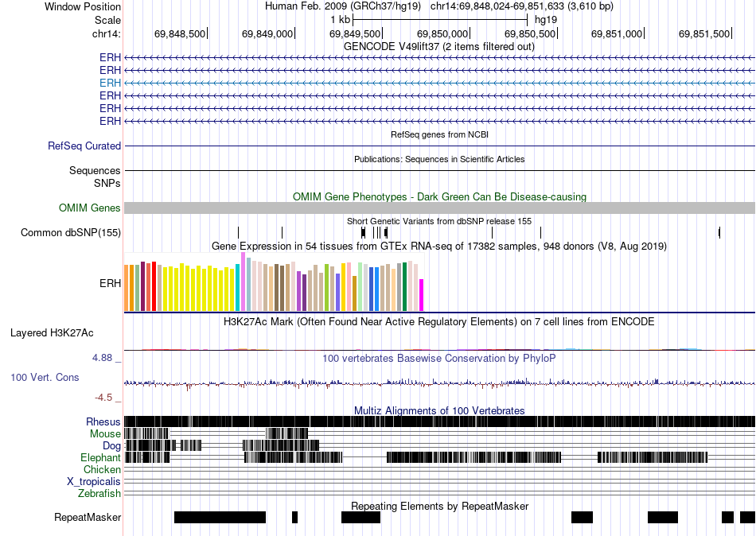Click the rightmost dbSNP variant tick mark
The height and width of the screenshot is (536, 756).
[719, 233]
